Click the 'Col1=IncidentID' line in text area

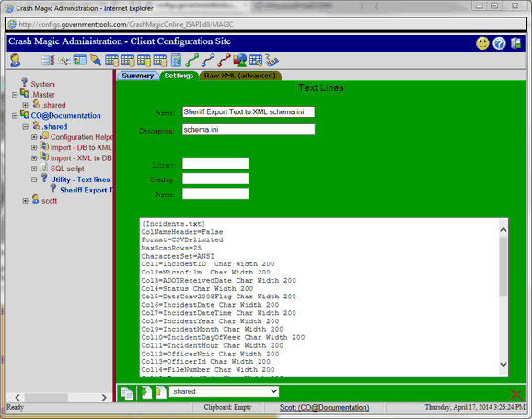208,264
